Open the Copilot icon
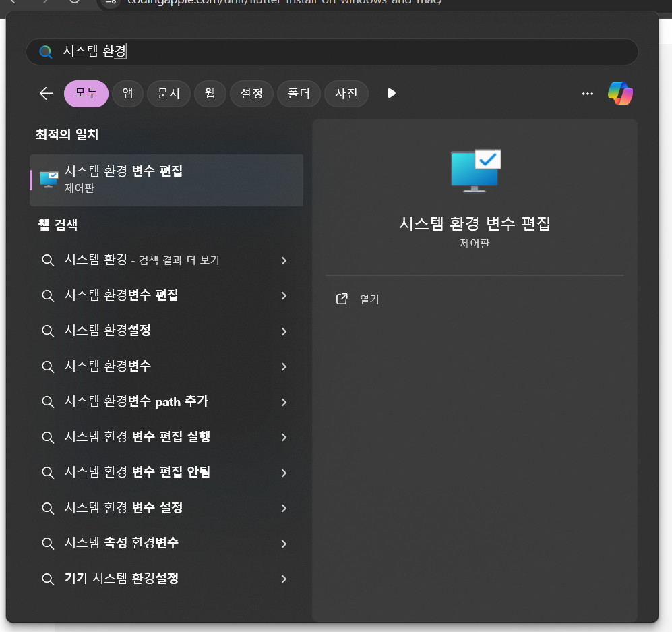This screenshot has height=632, width=672. pos(620,94)
